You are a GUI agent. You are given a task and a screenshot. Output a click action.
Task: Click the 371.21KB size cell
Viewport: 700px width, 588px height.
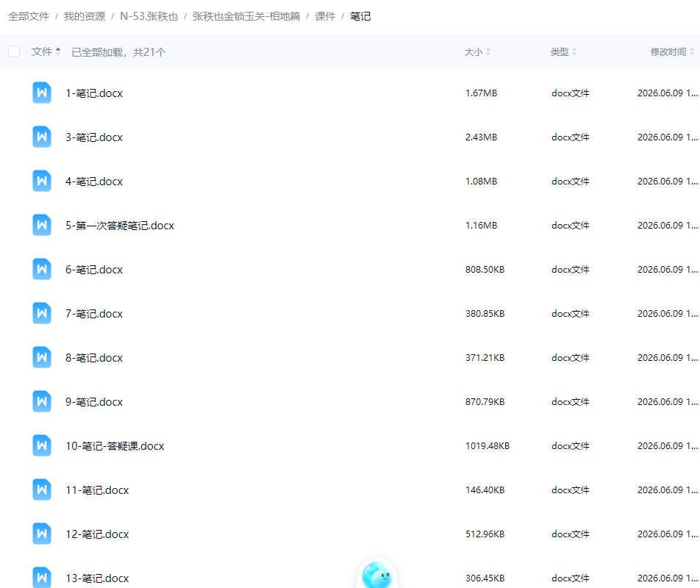click(x=485, y=358)
